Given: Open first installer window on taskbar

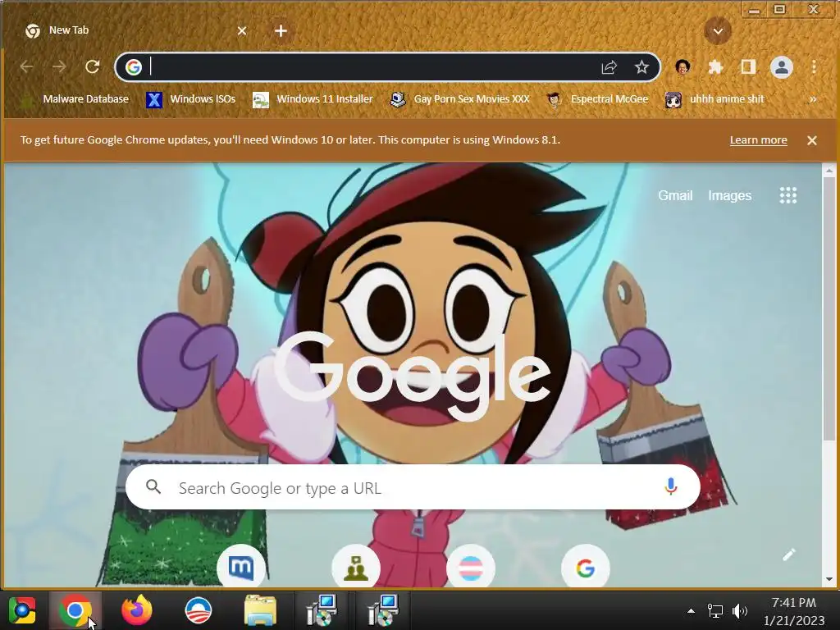Looking at the screenshot, I should [x=322, y=610].
